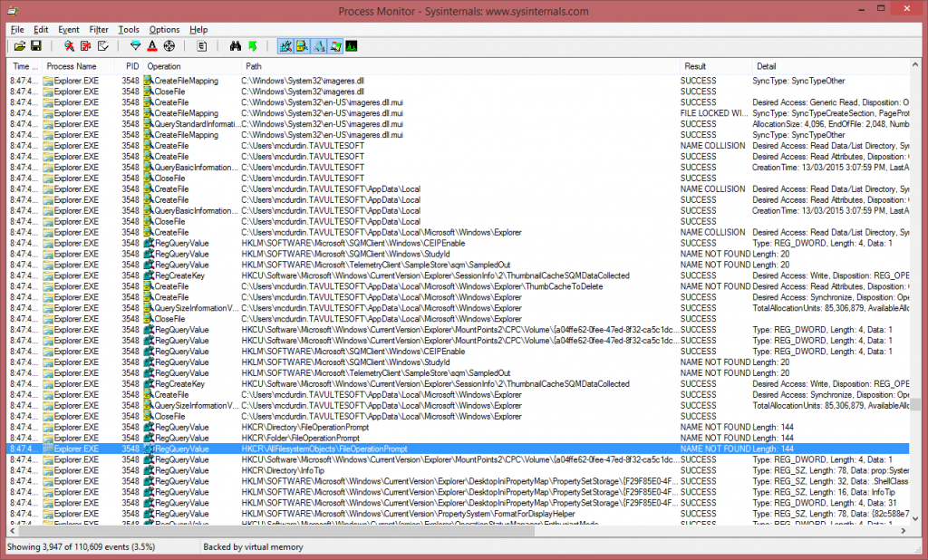This screenshot has height=560, width=928.
Task: Toggle Show Network Activity button
Action: (319, 46)
